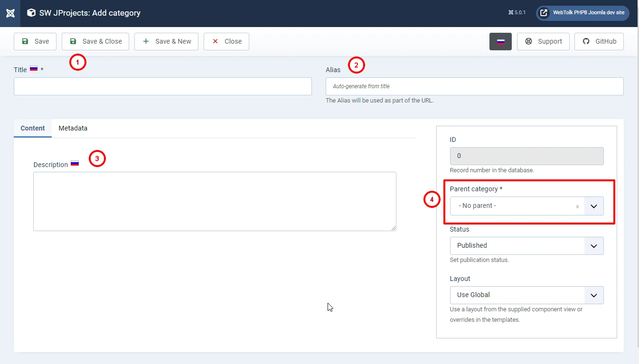The height and width of the screenshot is (364, 639).
Task: Click the SW JProjects cube icon
Action: point(31,13)
